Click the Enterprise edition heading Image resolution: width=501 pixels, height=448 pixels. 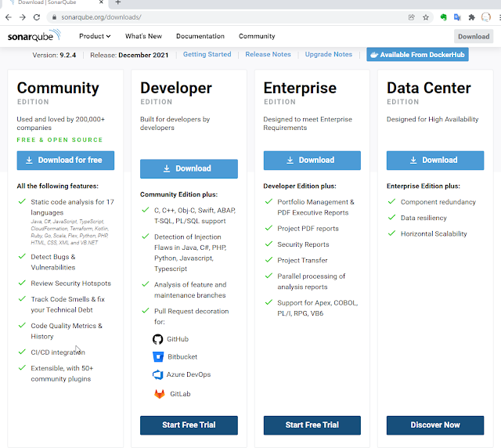tap(300, 89)
